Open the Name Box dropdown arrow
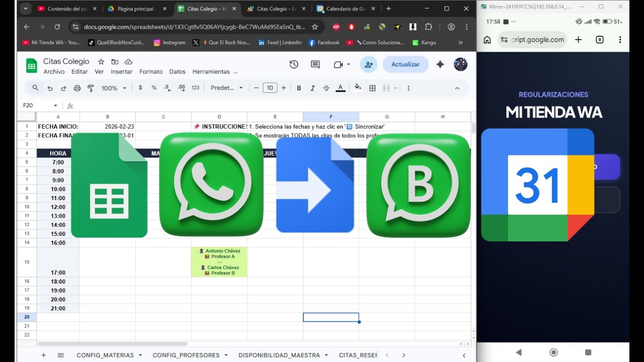The width and height of the screenshot is (644, 362). point(55,106)
